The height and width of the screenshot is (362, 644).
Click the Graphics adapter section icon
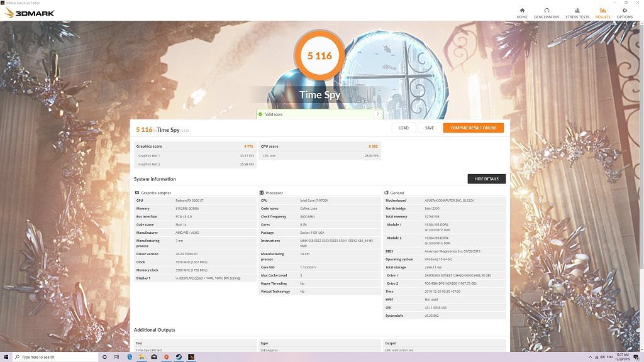137,192
